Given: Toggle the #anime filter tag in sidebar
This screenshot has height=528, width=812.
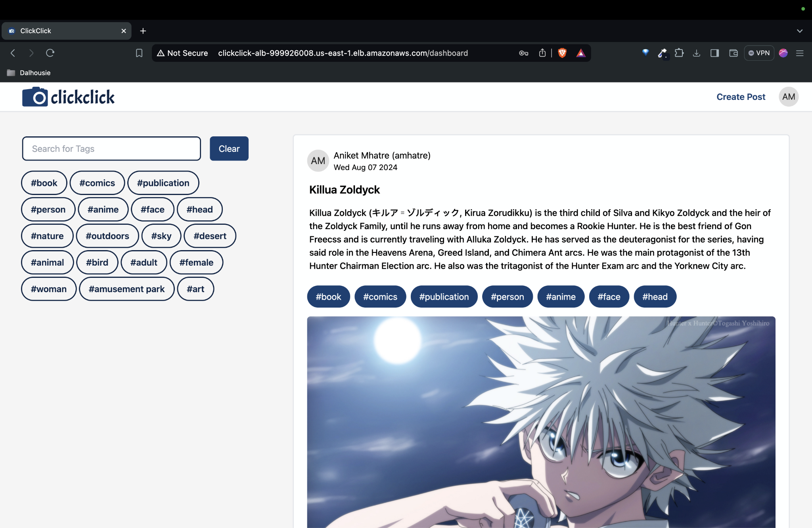Looking at the screenshot, I should (x=103, y=209).
